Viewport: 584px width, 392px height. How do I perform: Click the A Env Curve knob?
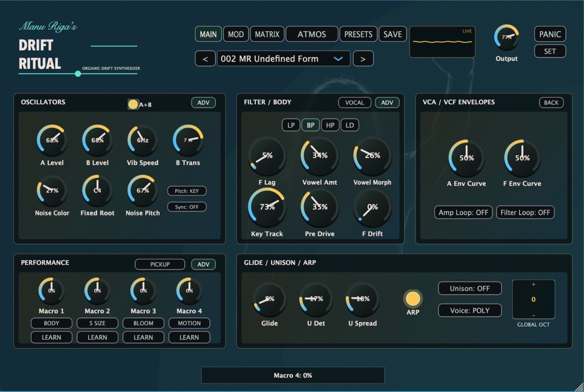[x=467, y=158]
